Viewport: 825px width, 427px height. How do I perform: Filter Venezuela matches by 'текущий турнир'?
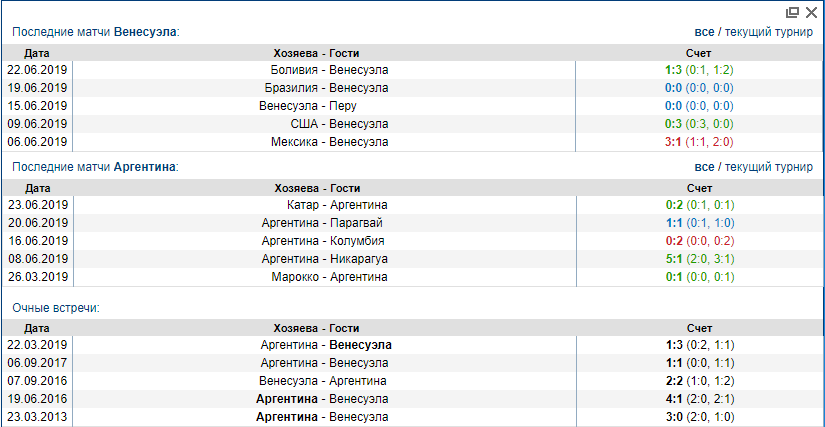pyautogui.click(x=768, y=32)
